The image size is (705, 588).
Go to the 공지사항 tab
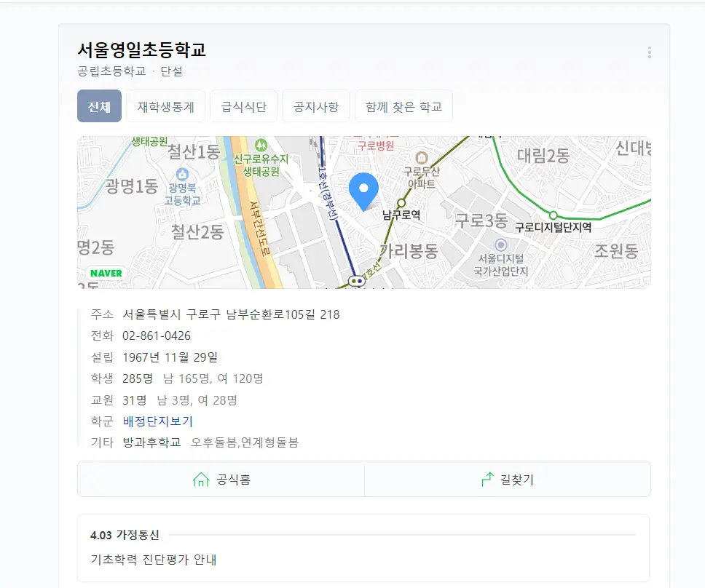tap(315, 106)
